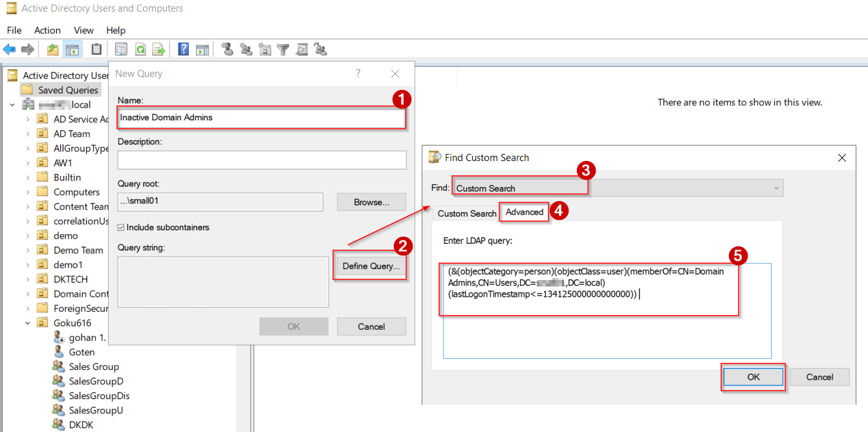Image resolution: width=868 pixels, height=432 pixels.
Task: Click the Find objects magnifier icon
Action: [301, 49]
